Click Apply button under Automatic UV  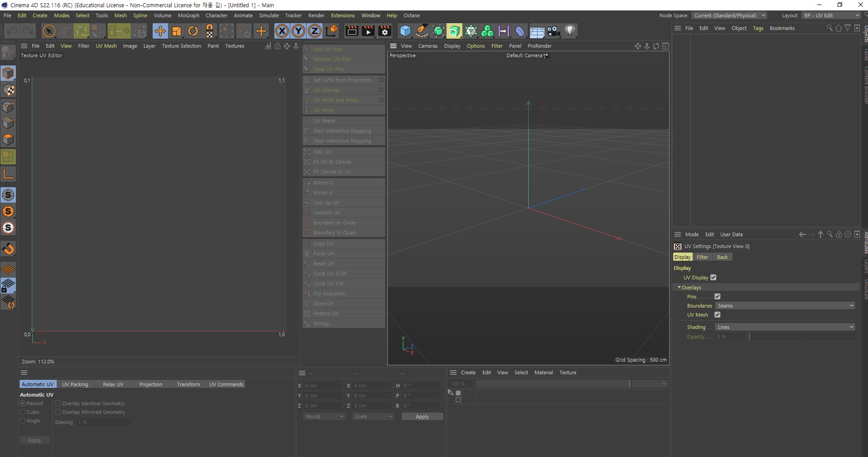(35, 440)
